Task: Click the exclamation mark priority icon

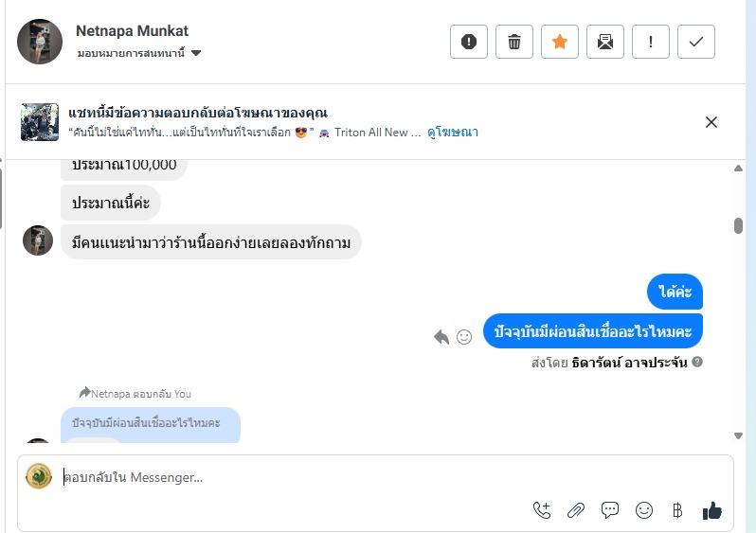Action: (650, 42)
